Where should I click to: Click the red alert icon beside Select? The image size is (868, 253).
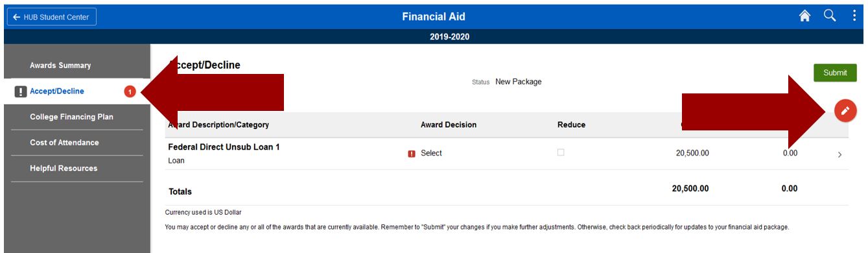coord(411,154)
